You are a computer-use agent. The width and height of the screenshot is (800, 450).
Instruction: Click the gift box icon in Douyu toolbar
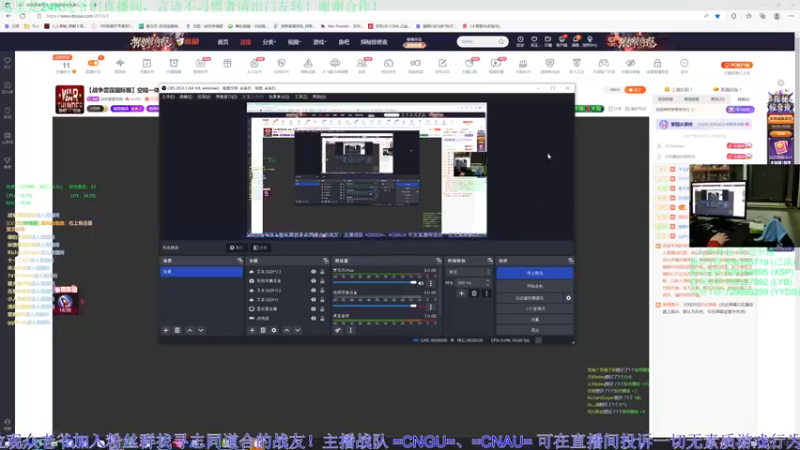pyautogui.click(x=228, y=63)
